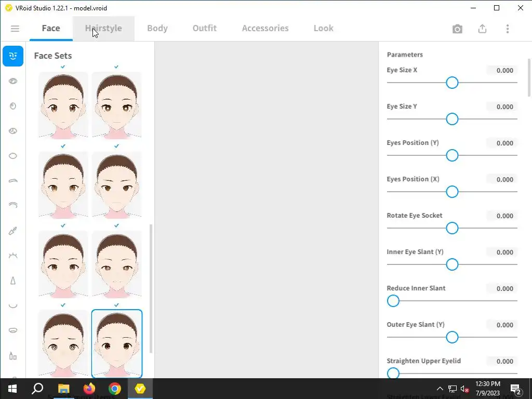This screenshot has height=399, width=532.
Task: Select the Face Sets category icon
Action: coord(13,56)
